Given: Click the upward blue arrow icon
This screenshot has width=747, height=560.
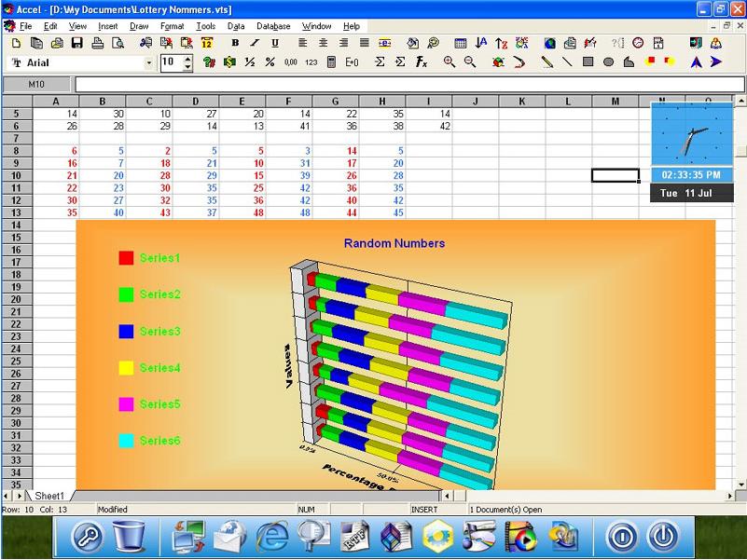Looking at the screenshot, I should tap(696, 61).
